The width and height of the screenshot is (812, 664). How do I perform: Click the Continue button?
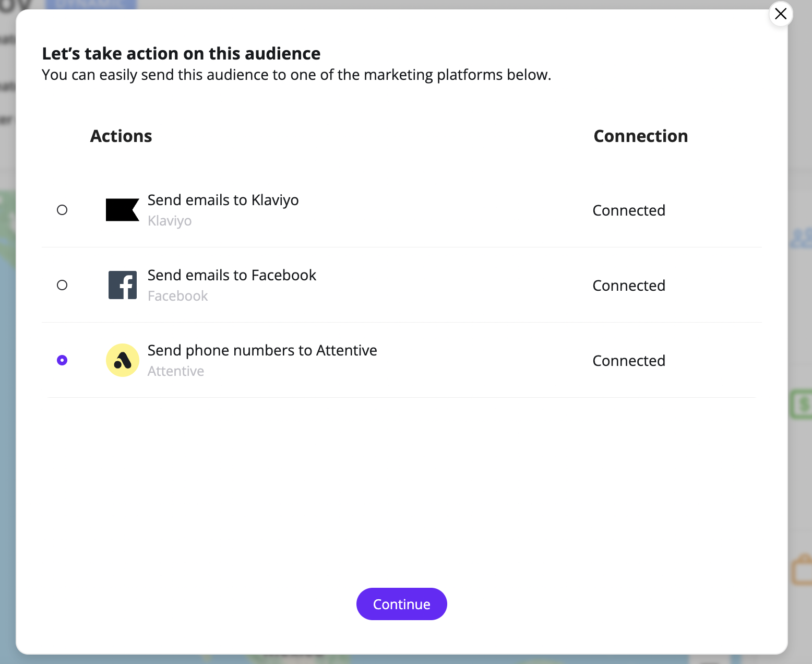point(402,604)
